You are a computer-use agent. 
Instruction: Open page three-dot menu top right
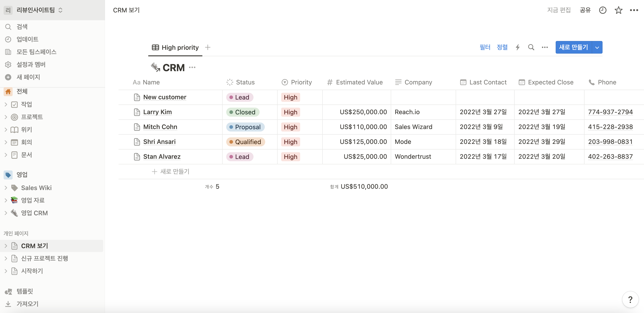(x=634, y=10)
